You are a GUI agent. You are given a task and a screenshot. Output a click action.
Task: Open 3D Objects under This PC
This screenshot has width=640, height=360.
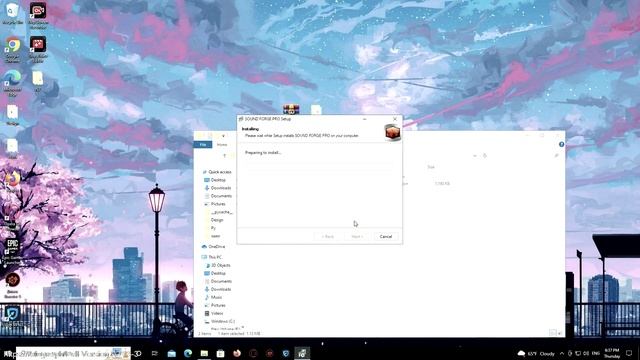click(220, 265)
